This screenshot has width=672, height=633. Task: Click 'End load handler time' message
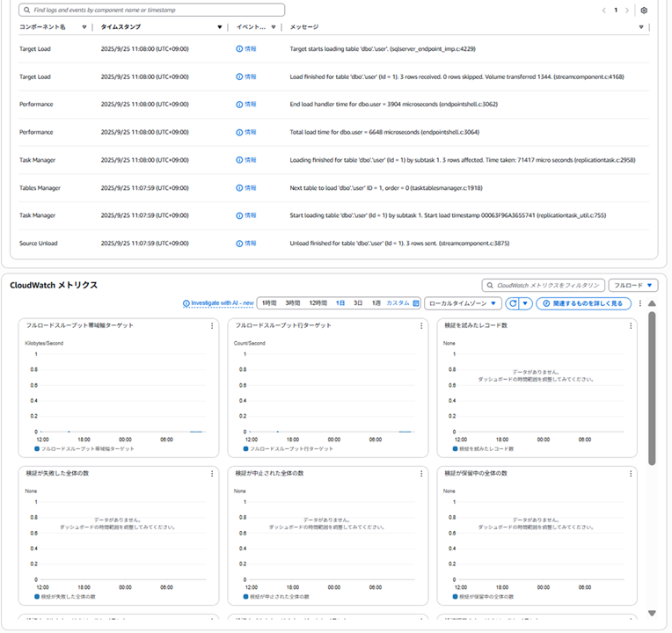click(x=394, y=105)
